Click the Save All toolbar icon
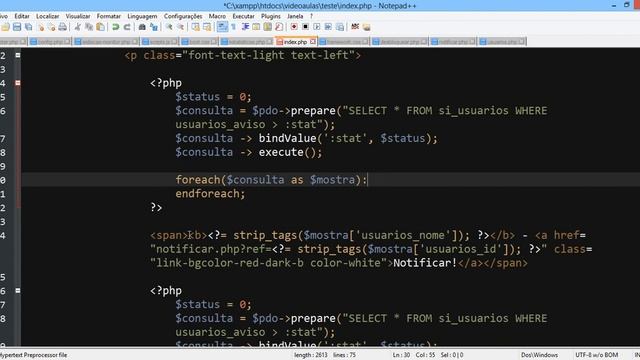 pyautogui.click(x=29, y=27)
